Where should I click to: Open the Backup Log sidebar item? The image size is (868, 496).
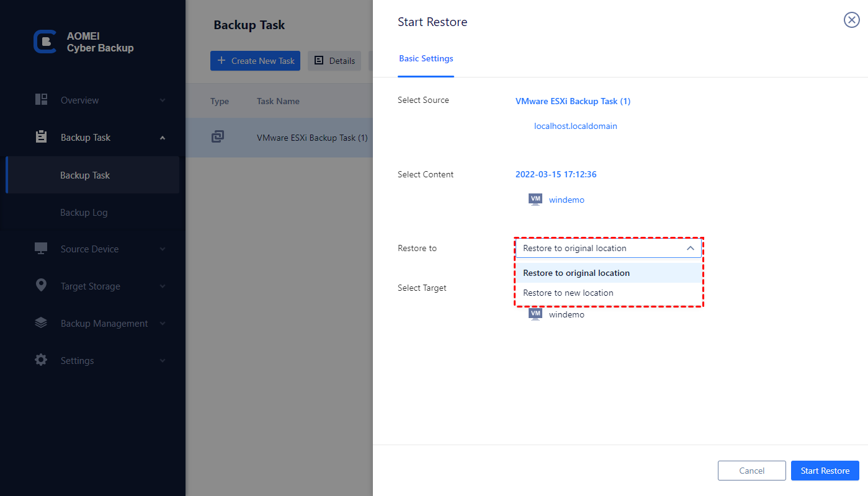pyautogui.click(x=84, y=213)
